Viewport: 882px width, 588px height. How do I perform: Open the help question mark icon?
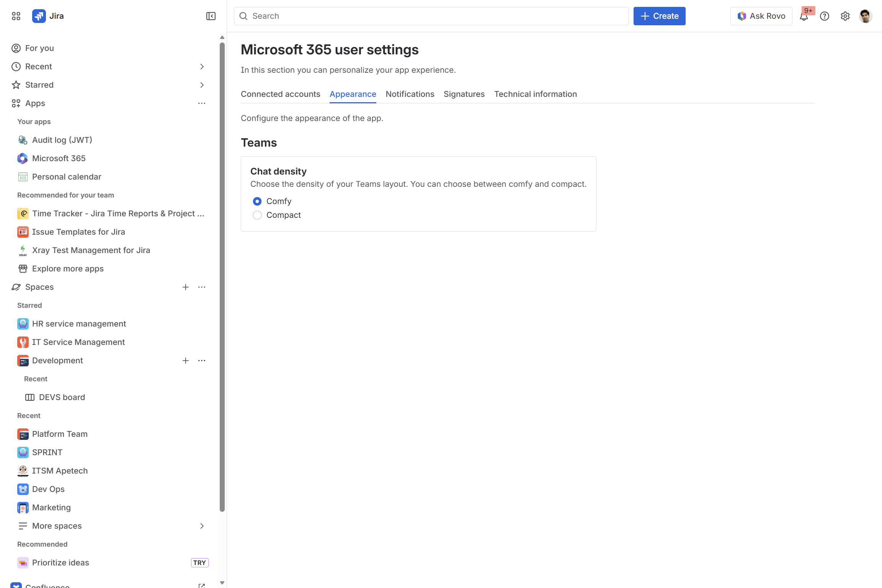click(x=825, y=16)
